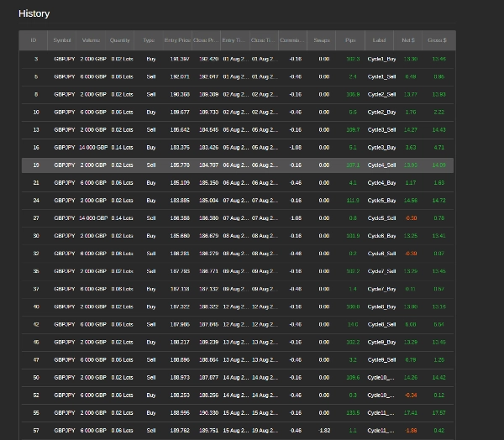Screen dimensions: 504x440
Task: Select the Cycle4_Buy label cell
Action: point(381,183)
